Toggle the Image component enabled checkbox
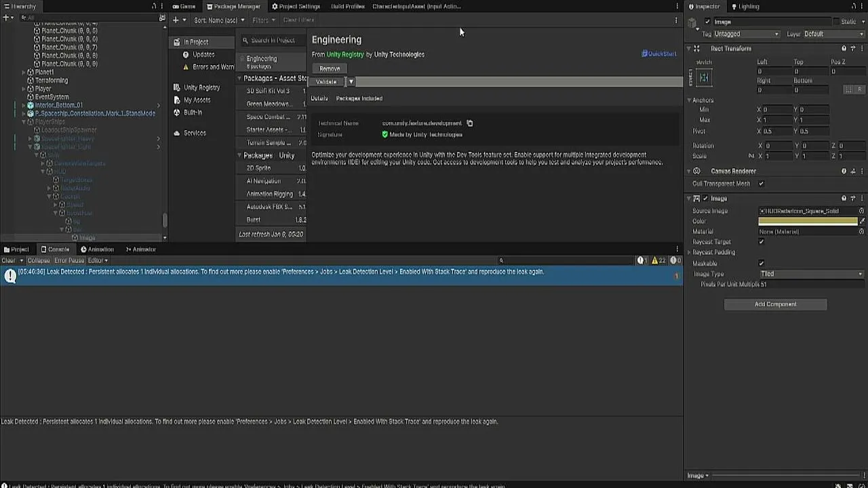The width and height of the screenshot is (868, 488). click(x=706, y=199)
